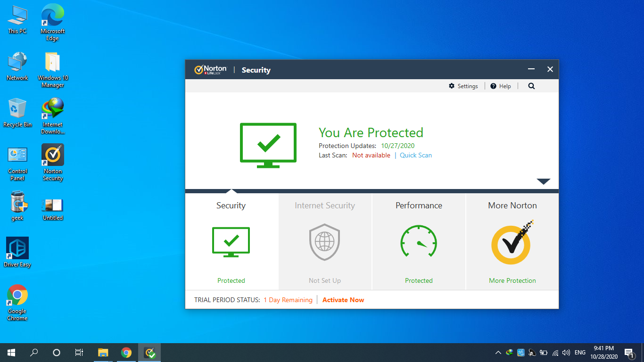
Task: Click the red Not available text
Action: point(371,155)
